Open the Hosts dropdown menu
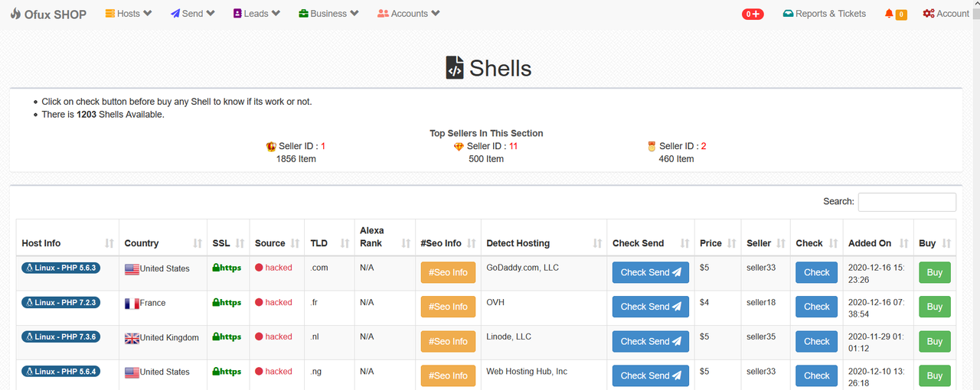 (129, 14)
